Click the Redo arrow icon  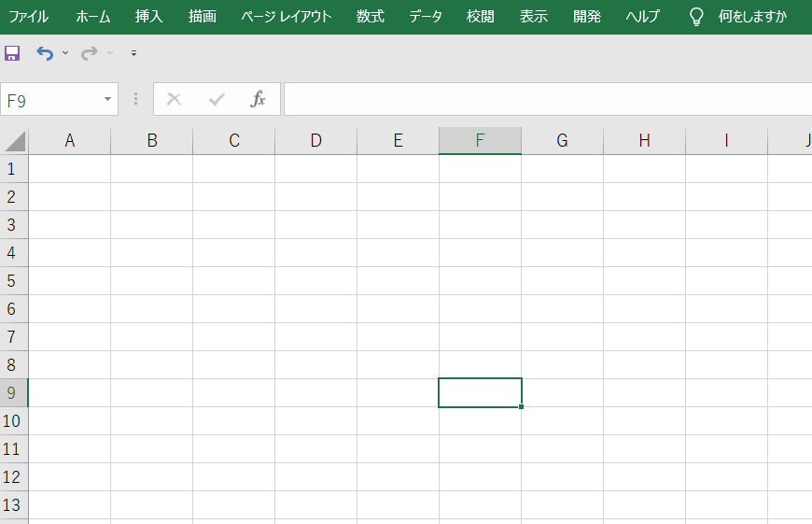click(x=89, y=53)
